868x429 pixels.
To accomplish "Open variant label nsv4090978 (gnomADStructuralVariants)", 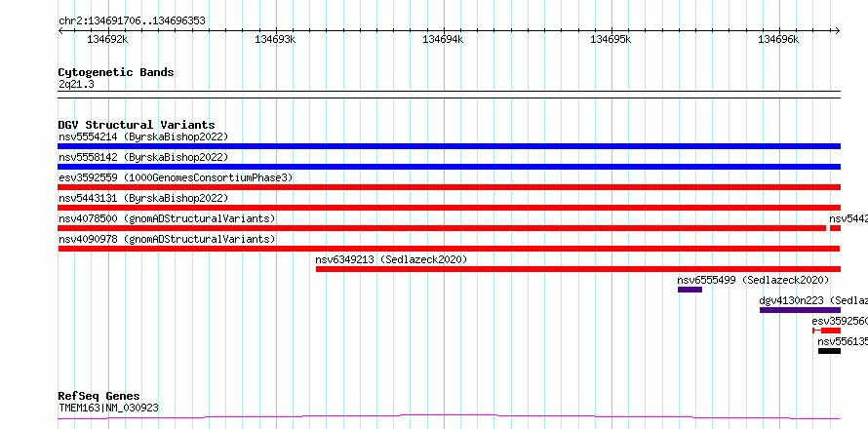I will click(x=167, y=239).
